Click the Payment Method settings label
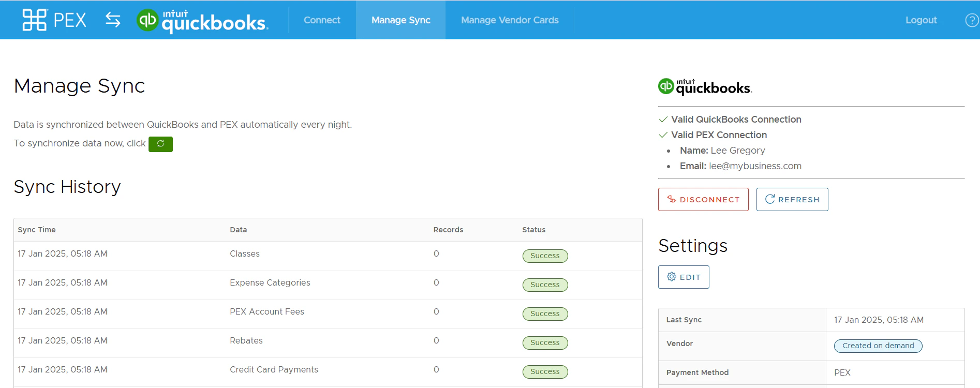 (697, 373)
